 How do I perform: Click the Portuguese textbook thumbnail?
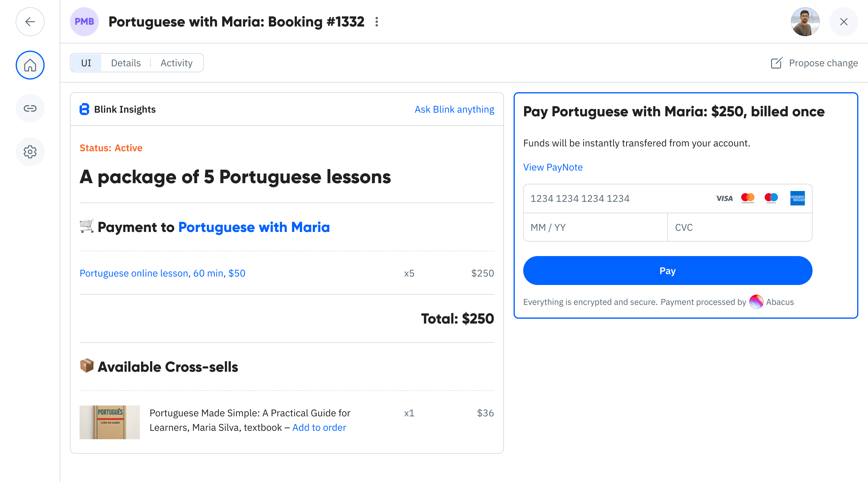109,422
